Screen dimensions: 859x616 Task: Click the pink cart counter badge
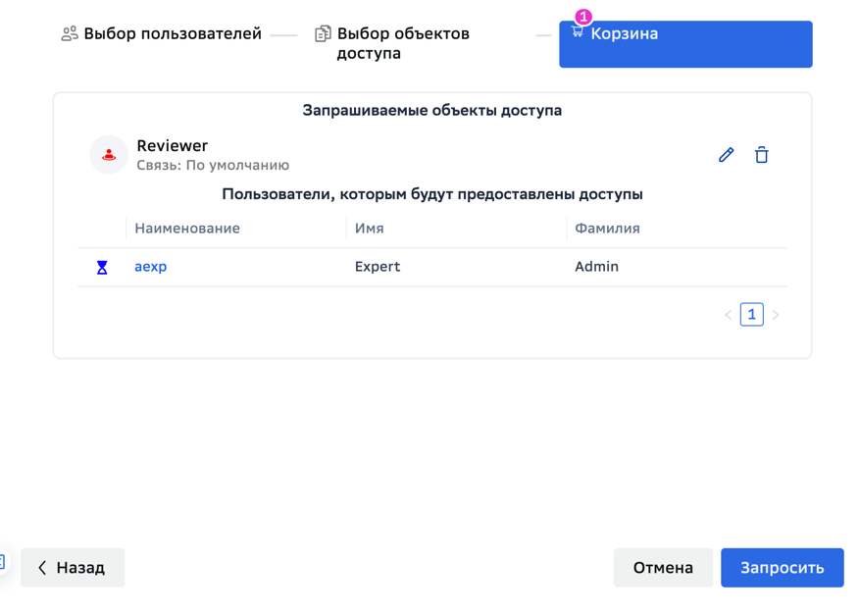[x=583, y=17]
